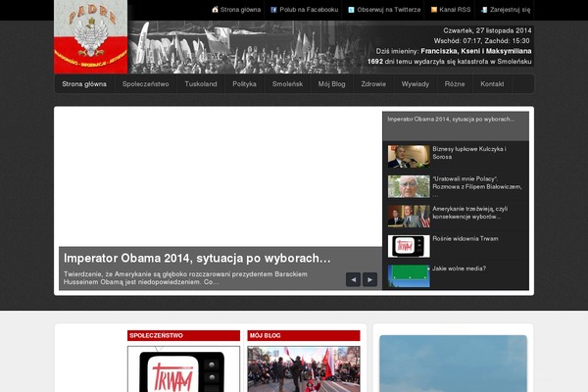This screenshot has height=392, width=588.
Task: Open Jakie wolne media? article link
Action: 459,269
